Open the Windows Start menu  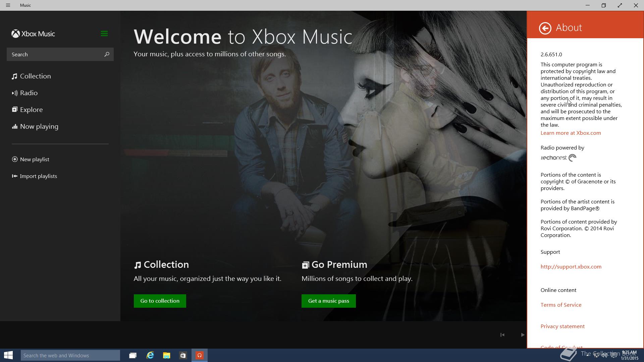click(x=8, y=355)
